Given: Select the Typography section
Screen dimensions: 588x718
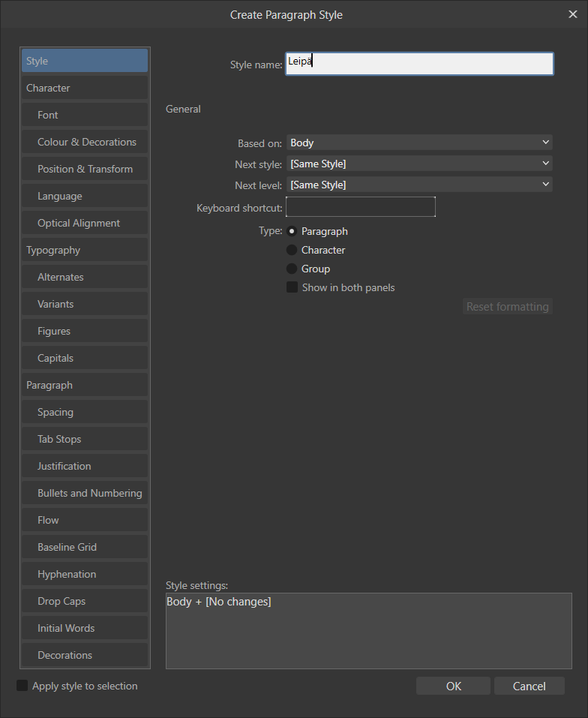Looking at the screenshot, I should tap(85, 250).
